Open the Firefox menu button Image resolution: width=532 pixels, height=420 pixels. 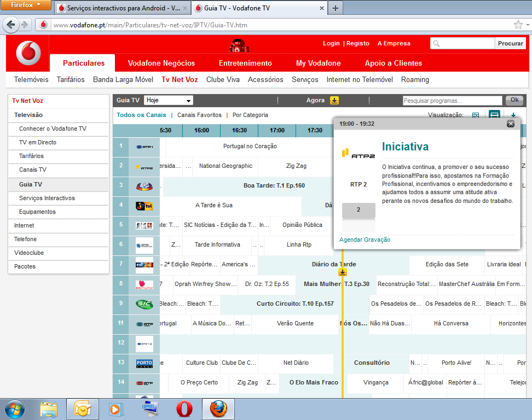coord(26,5)
